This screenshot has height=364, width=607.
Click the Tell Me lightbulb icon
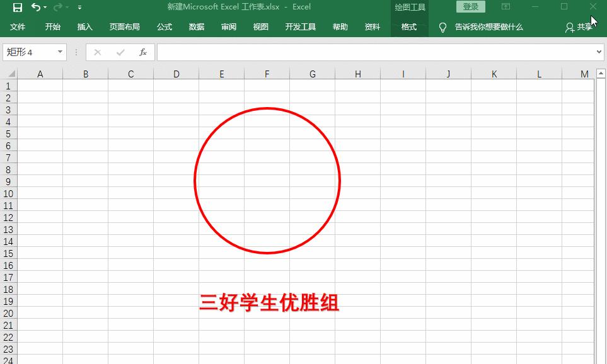pyautogui.click(x=442, y=27)
